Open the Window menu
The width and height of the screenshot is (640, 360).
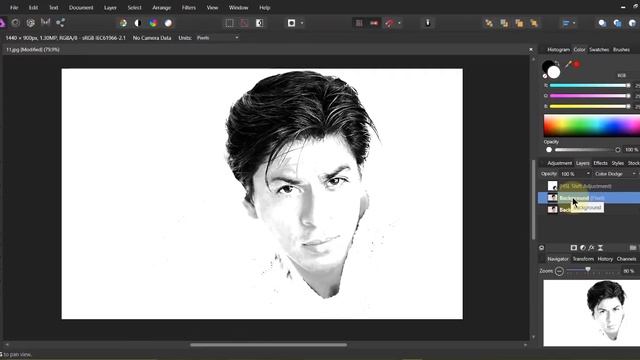238,7
